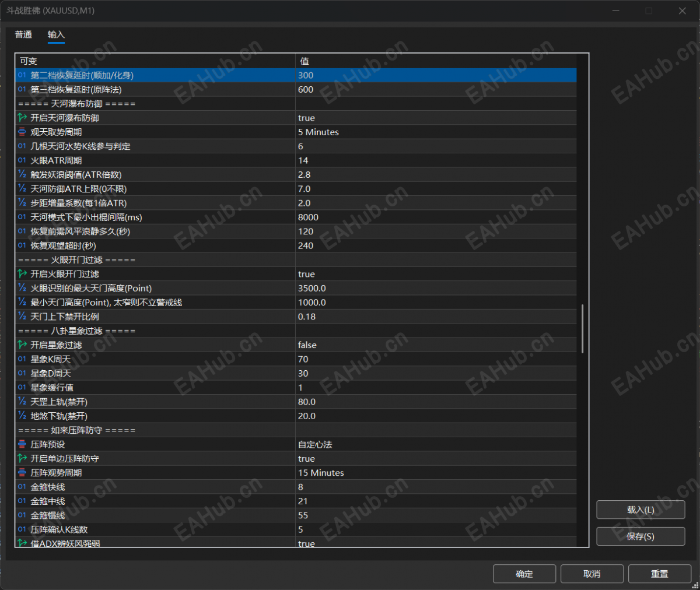Click the double-type icon beside 天门上下禁开比例
Screen dimensions: 700x590
coord(22,317)
